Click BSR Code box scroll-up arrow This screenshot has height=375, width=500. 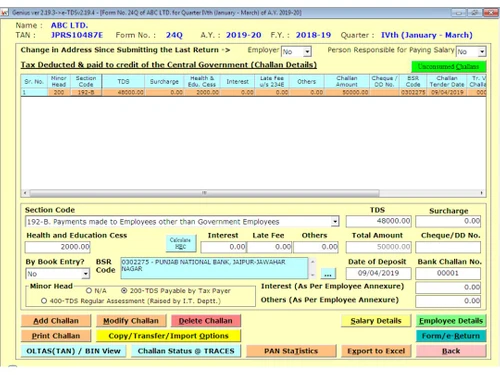pyautogui.click(x=312, y=262)
